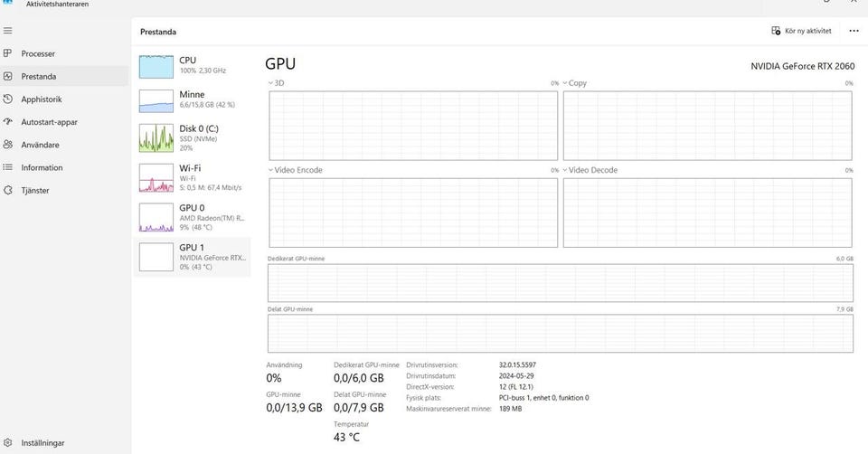Open the hamburger navigation menu
The height and width of the screenshot is (454, 868).
(8, 31)
